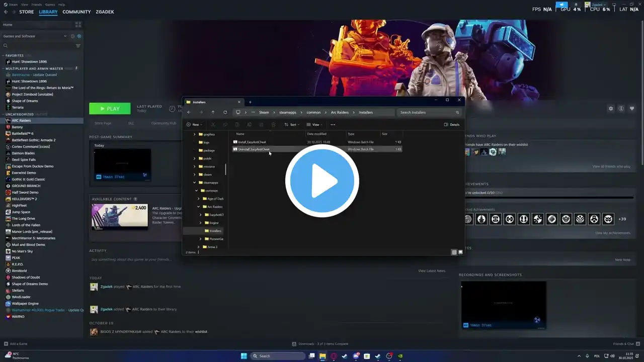Open the ARC Raiders manage settings gear

611,109
